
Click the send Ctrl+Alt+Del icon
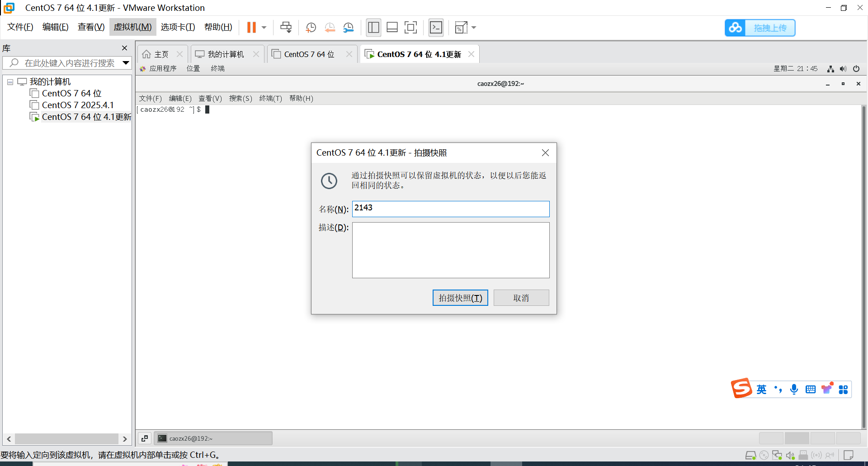click(x=286, y=28)
